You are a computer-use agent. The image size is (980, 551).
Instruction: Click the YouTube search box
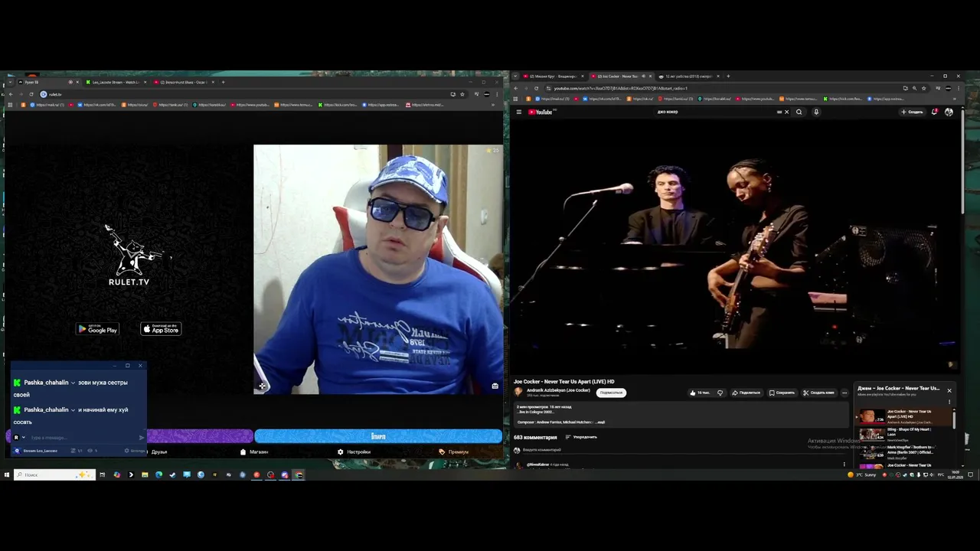point(716,112)
